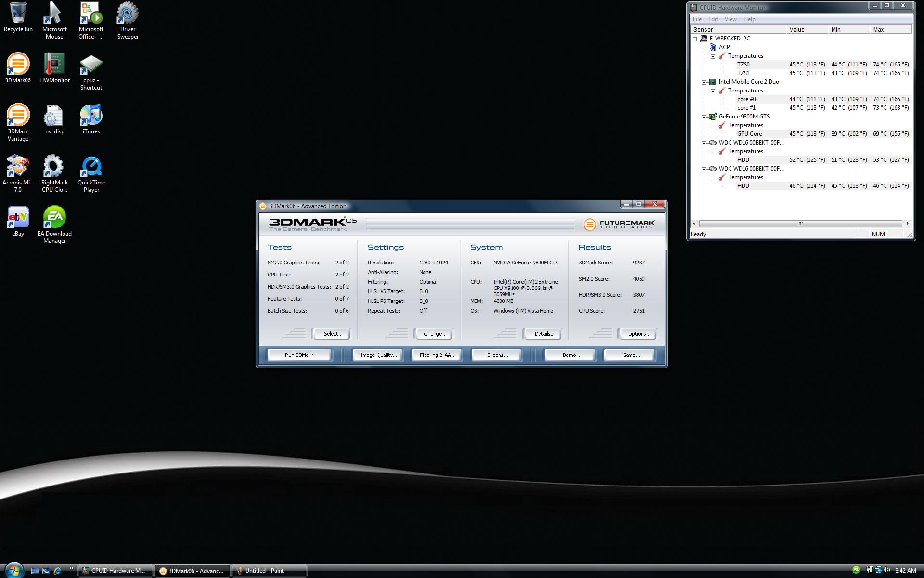Click Run 3DMark button
The width and height of the screenshot is (924, 578).
pyautogui.click(x=299, y=355)
